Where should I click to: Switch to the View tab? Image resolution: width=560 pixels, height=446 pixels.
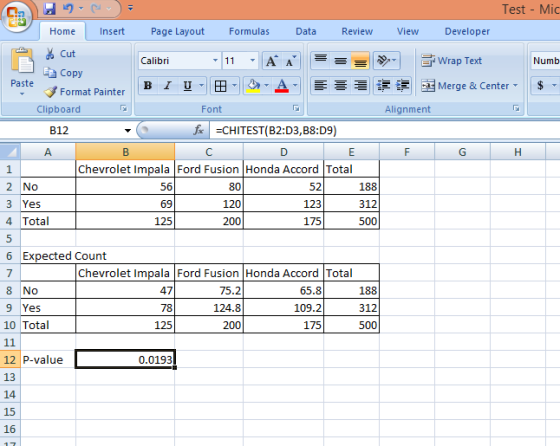408,31
